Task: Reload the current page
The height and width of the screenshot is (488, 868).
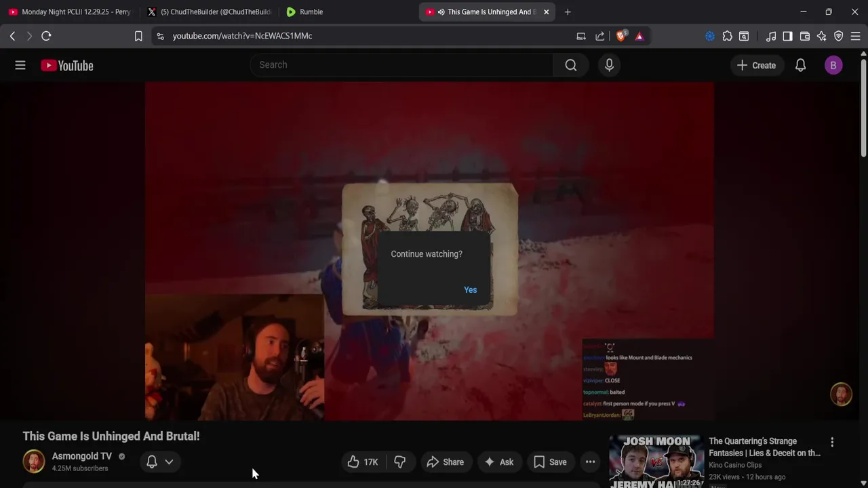Action: 46,36
